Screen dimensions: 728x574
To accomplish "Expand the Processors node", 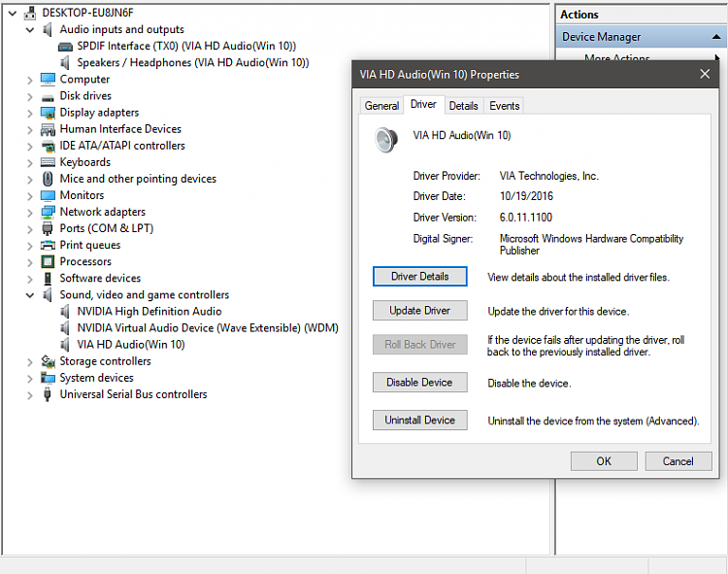I will (30, 262).
